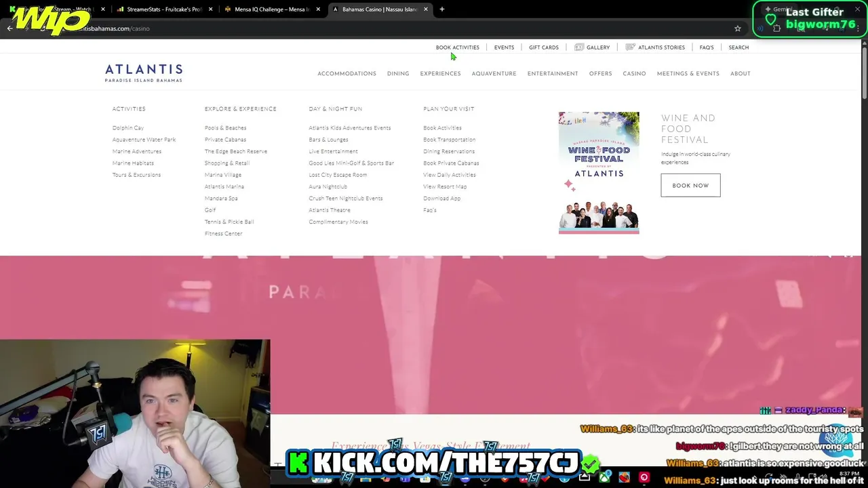Open the Accommodations menu
The width and height of the screenshot is (868, 488).
tap(347, 74)
